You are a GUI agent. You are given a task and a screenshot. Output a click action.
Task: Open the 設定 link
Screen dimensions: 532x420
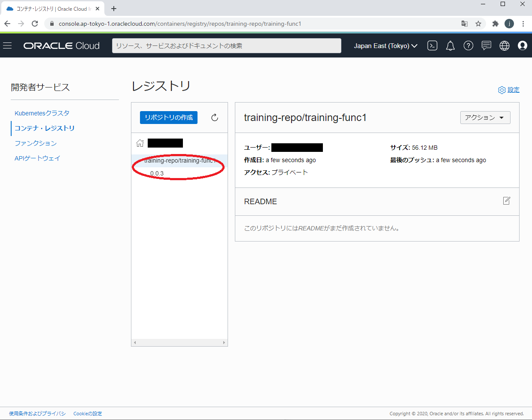tap(514, 90)
